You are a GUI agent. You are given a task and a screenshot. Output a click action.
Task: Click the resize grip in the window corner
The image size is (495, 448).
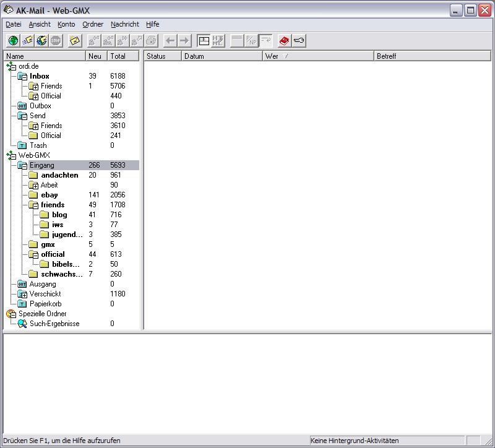tap(488, 441)
